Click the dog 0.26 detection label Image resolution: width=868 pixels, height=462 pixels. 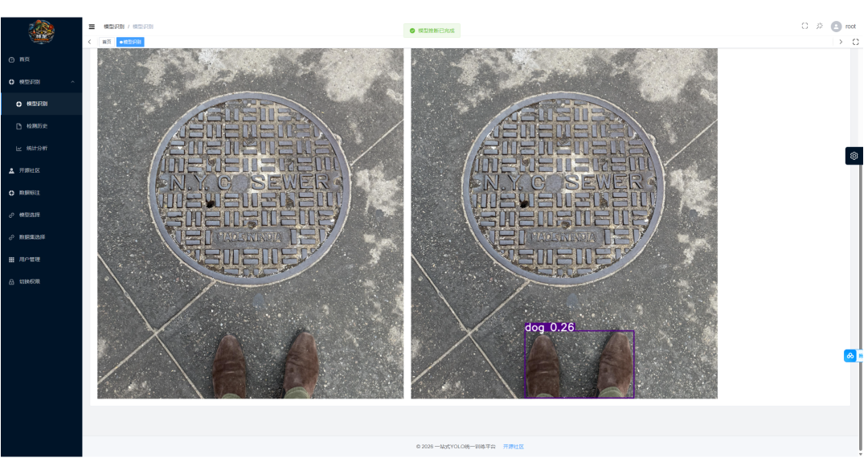[x=550, y=327]
